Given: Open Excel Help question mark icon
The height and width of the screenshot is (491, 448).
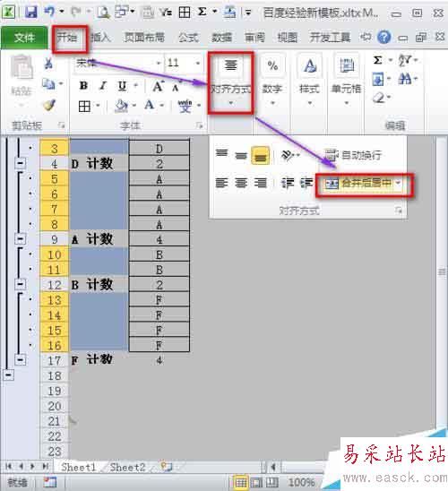Looking at the screenshot, I should [x=383, y=38].
